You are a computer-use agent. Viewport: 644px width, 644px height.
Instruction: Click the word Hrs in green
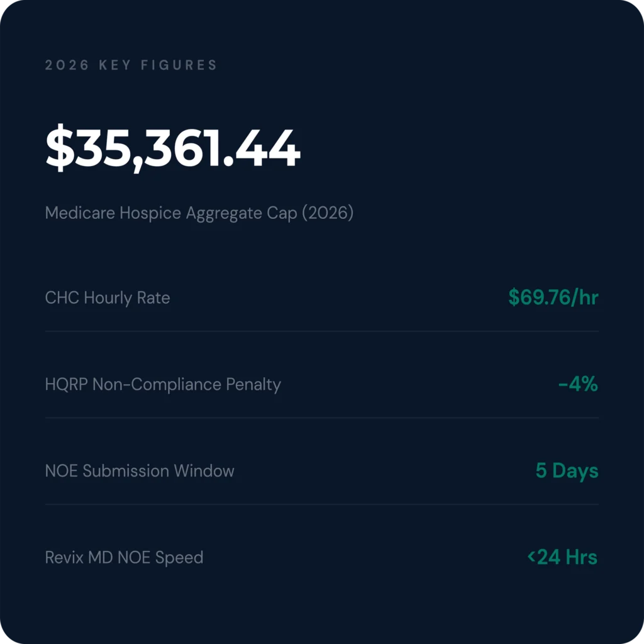(581, 557)
